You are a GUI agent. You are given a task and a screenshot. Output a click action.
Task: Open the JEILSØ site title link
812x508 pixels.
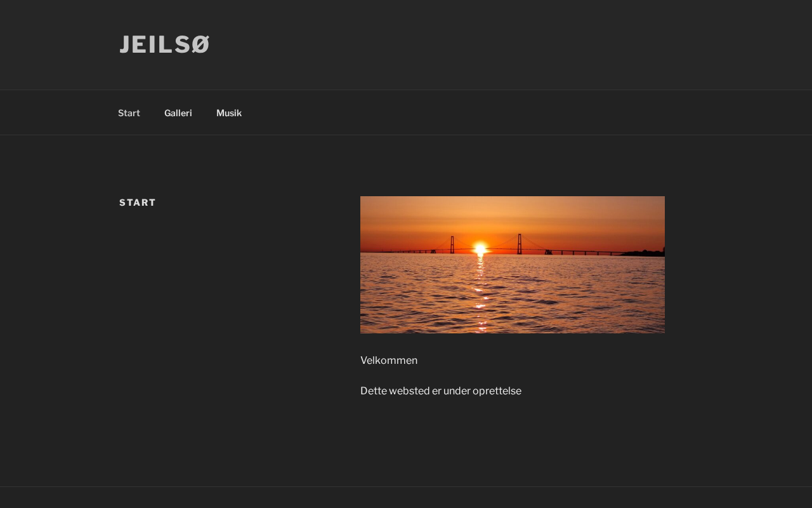tap(164, 44)
